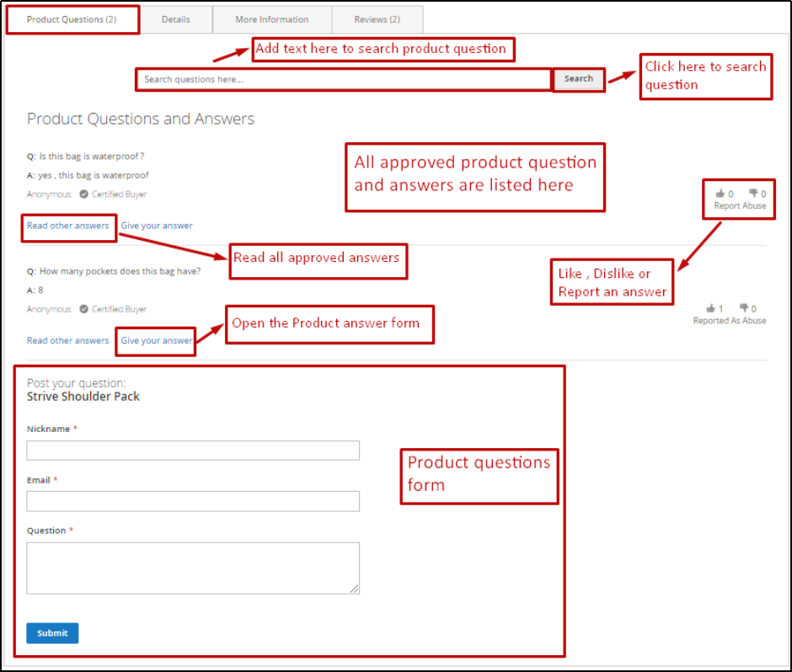The image size is (792, 672).
Task: Click the Question text area
Action: tap(193, 567)
